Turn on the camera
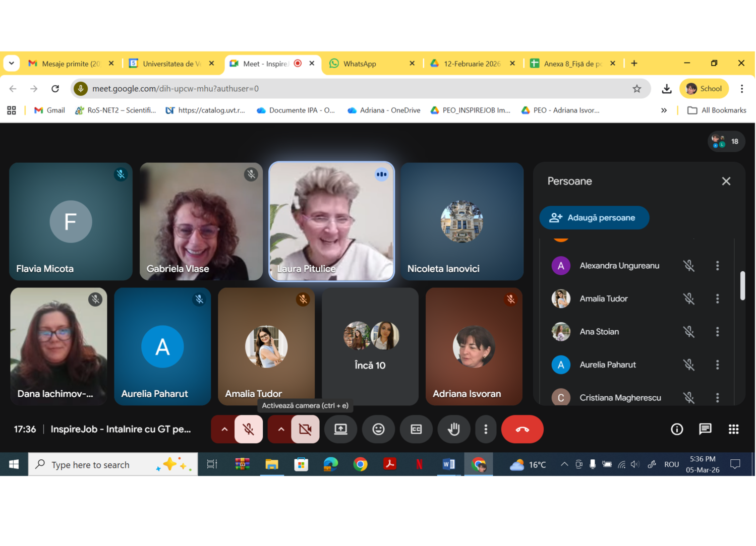 (x=305, y=429)
